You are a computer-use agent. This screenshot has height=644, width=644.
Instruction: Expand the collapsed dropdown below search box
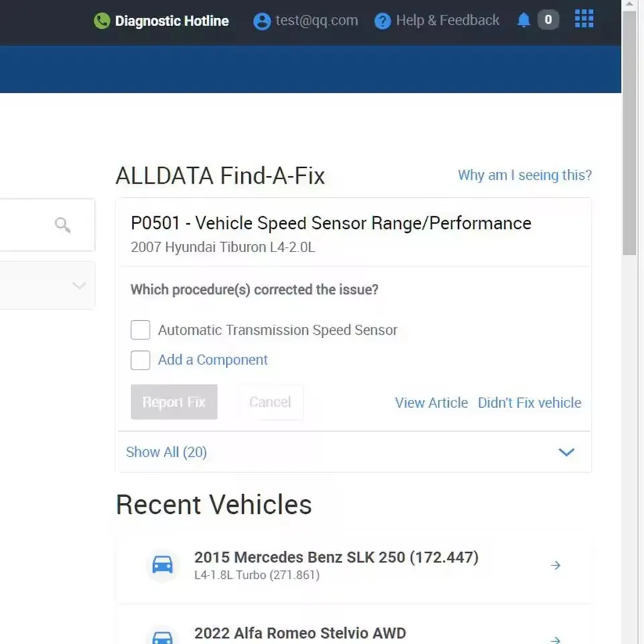pos(79,285)
